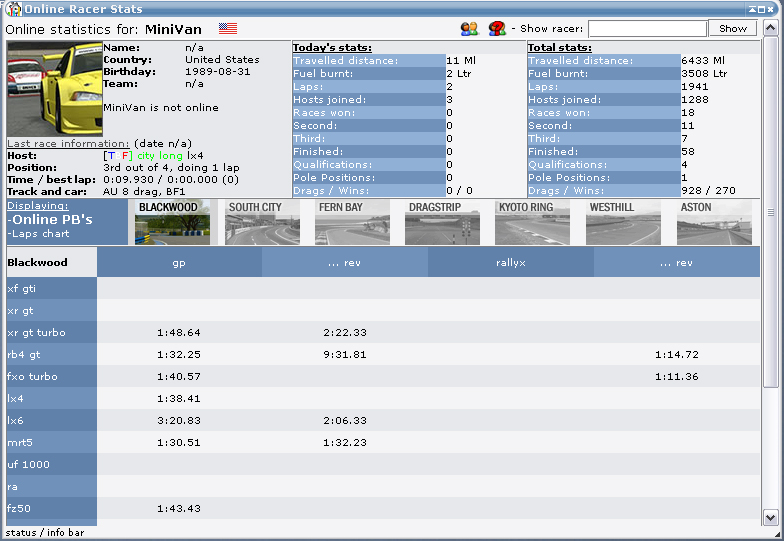
Task: Select the Aston track thumbnail
Action: coord(714,222)
